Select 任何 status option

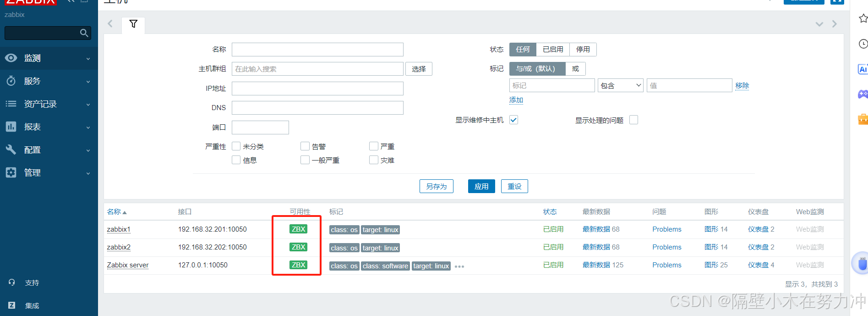[523, 50]
